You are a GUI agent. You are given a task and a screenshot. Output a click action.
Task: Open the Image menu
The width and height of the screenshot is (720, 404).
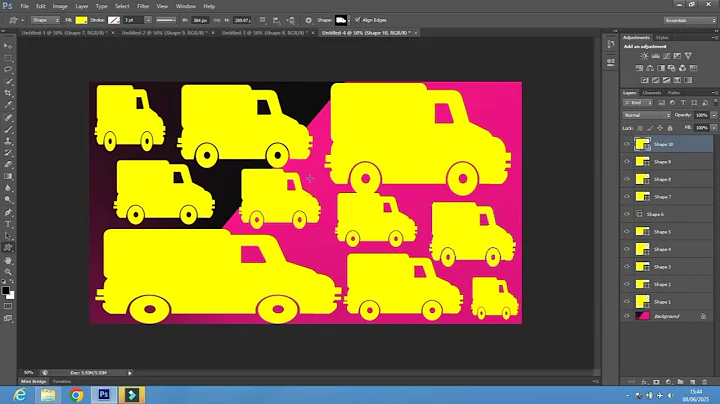point(60,6)
